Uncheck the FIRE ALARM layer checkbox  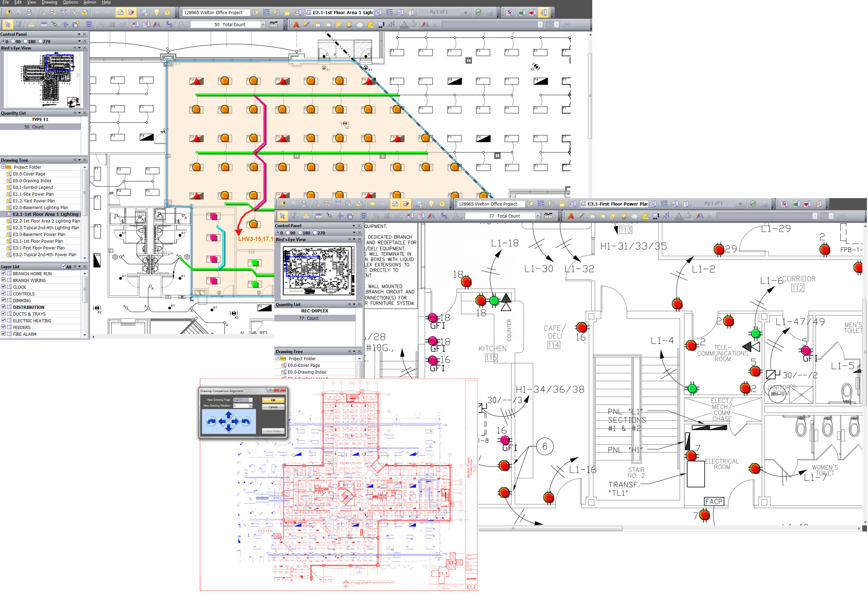pyautogui.click(x=3, y=334)
